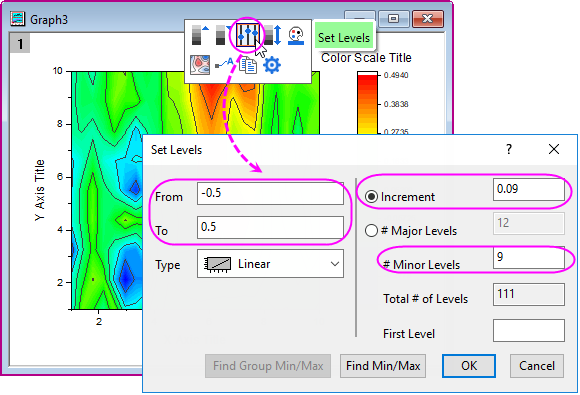This screenshot has width=580, height=395.
Task: Click the Y axis tick label 8
Action: point(60,124)
